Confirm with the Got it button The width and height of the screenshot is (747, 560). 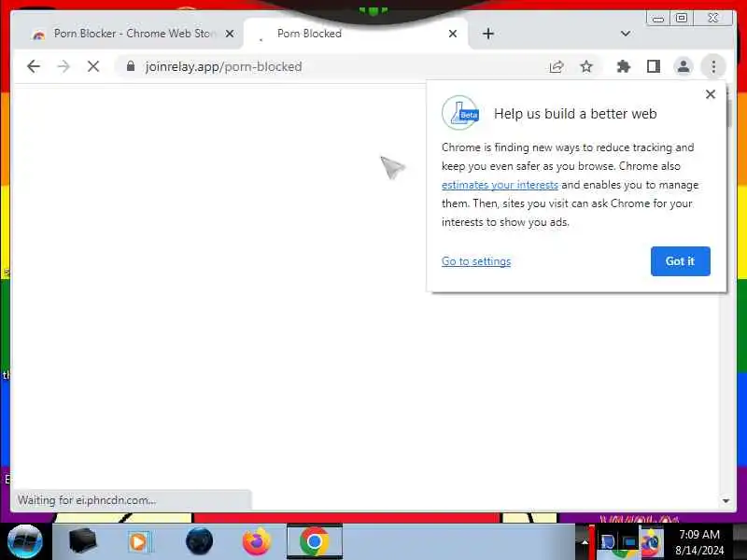(x=681, y=261)
